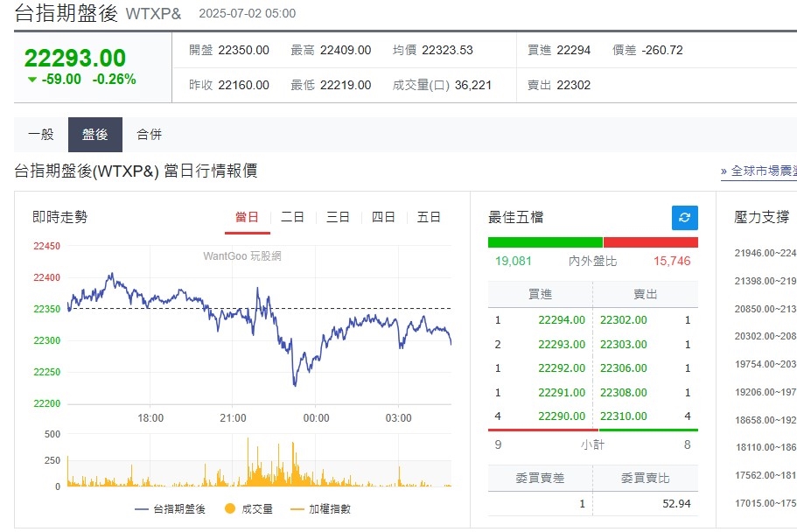Screen dimensions: 797x532
Task: Click best bid price 22294.00
Action: (562, 320)
